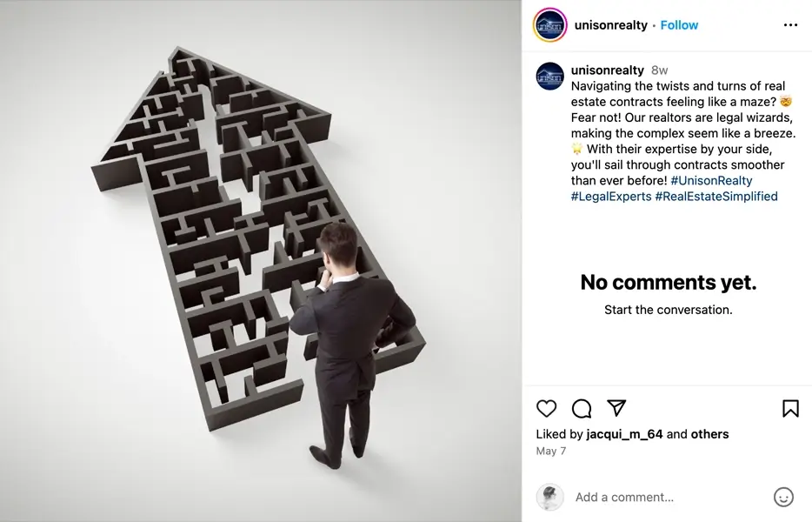The height and width of the screenshot is (522, 812).
Task: Open unisonrealty username in header
Action: coord(611,25)
